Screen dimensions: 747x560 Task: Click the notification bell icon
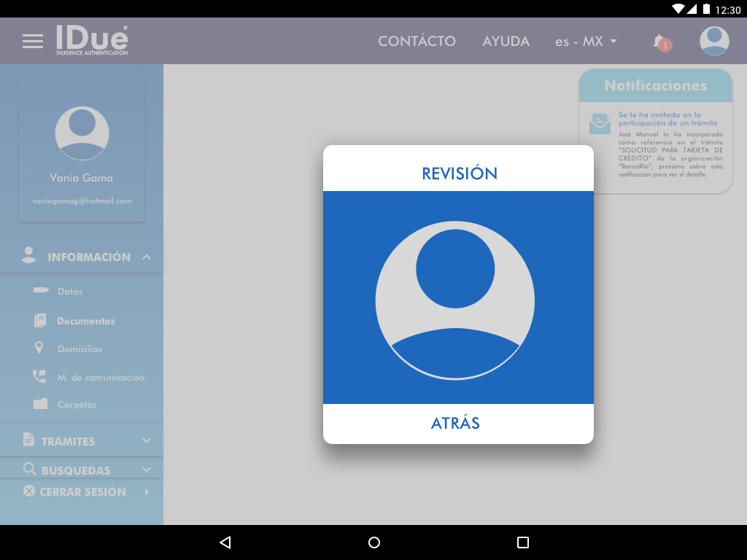pyautogui.click(x=659, y=41)
